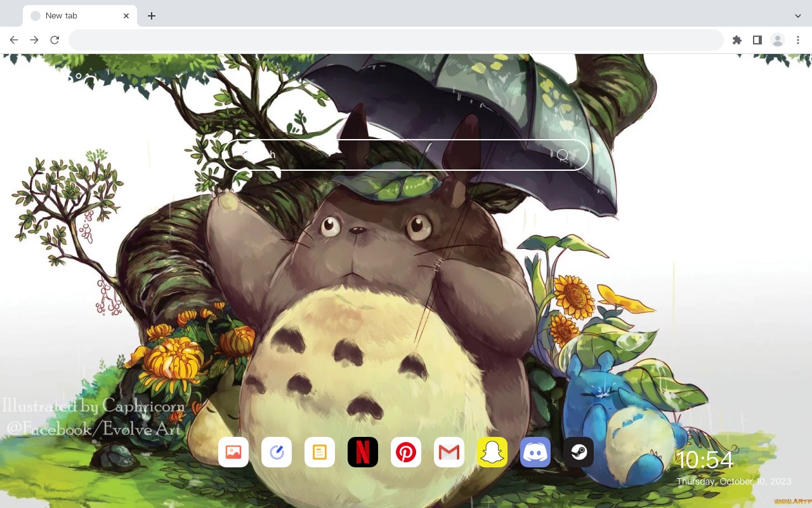812x508 pixels.
Task: Click the date Thursday, October 10, 2023
Action: (x=734, y=481)
